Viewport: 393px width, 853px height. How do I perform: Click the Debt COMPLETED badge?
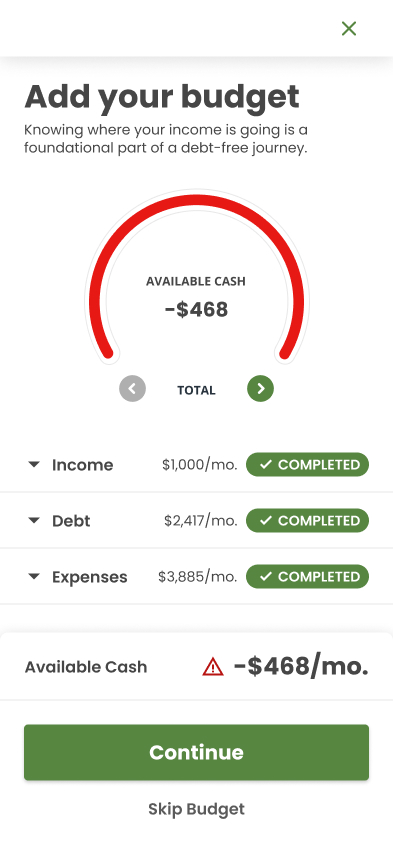coord(308,521)
